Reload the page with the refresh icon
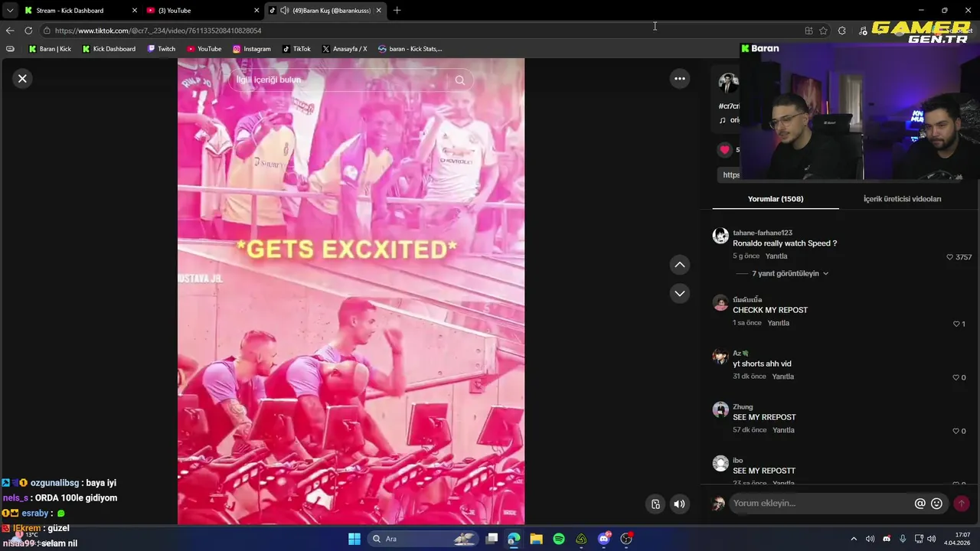980x551 pixels. coord(28,31)
